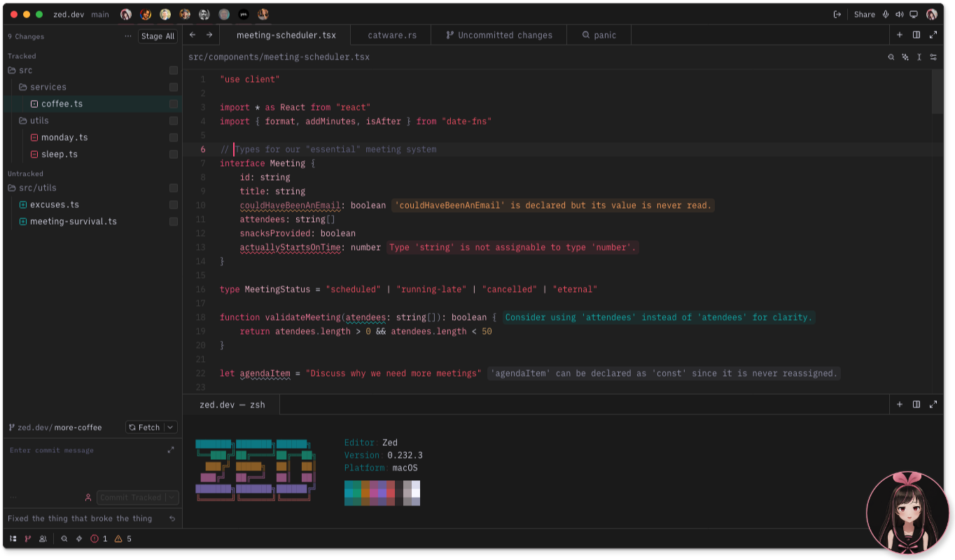Image resolution: width=955 pixels, height=560 pixels.
Task: Switch to the catware.rs tab
Action: point(392,35)
